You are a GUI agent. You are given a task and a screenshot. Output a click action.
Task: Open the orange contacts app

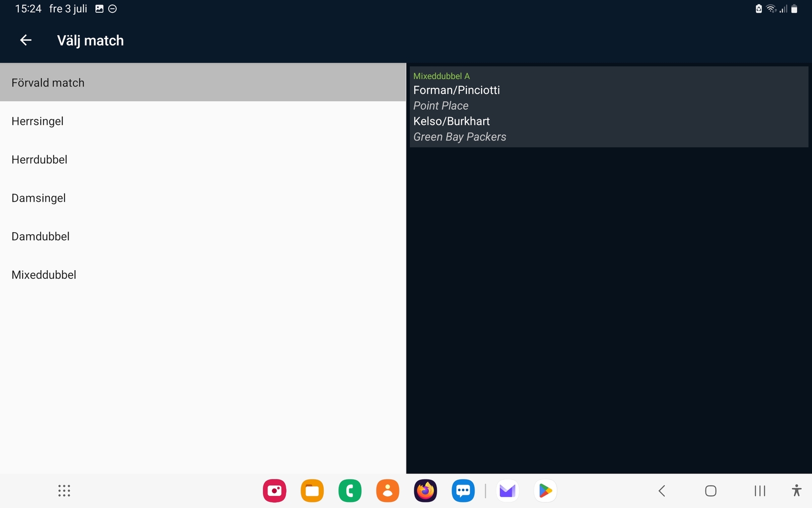pos(388,491)
